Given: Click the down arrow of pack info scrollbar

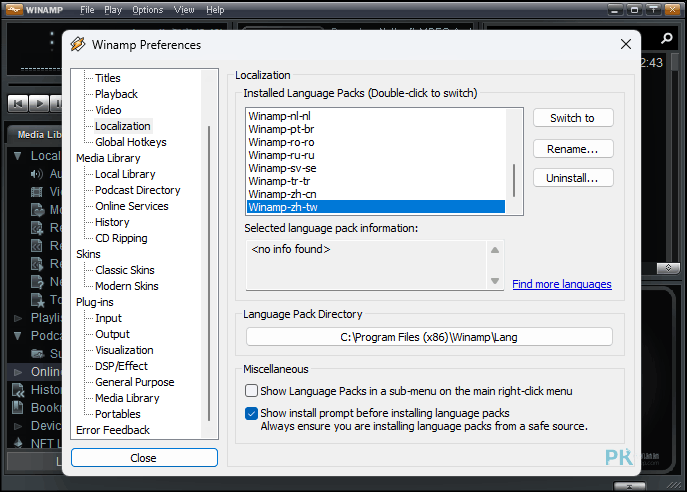Looking at the screenshot, I should [x=495, y=281].
